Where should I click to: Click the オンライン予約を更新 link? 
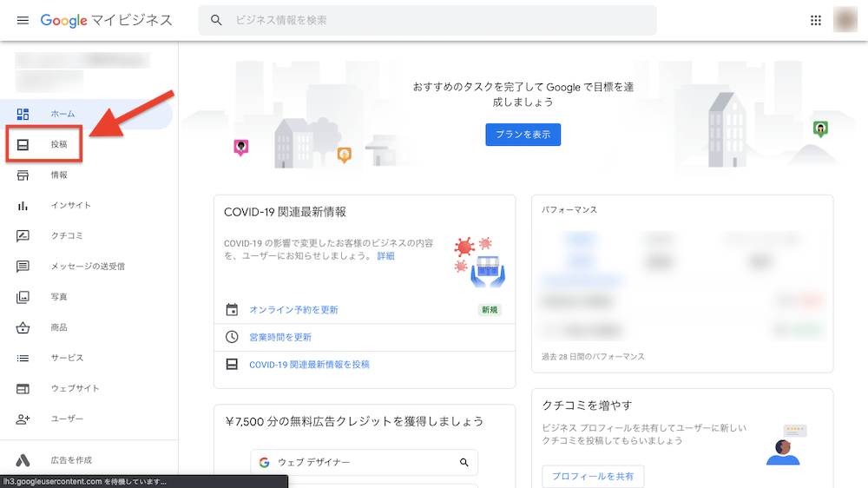tap(293, 310)
